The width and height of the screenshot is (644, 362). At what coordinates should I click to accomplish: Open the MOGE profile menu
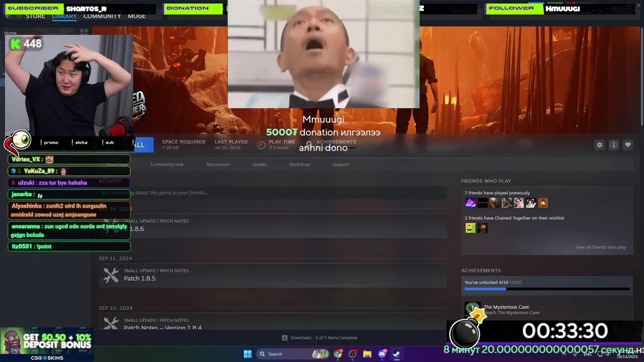point(137,16)
